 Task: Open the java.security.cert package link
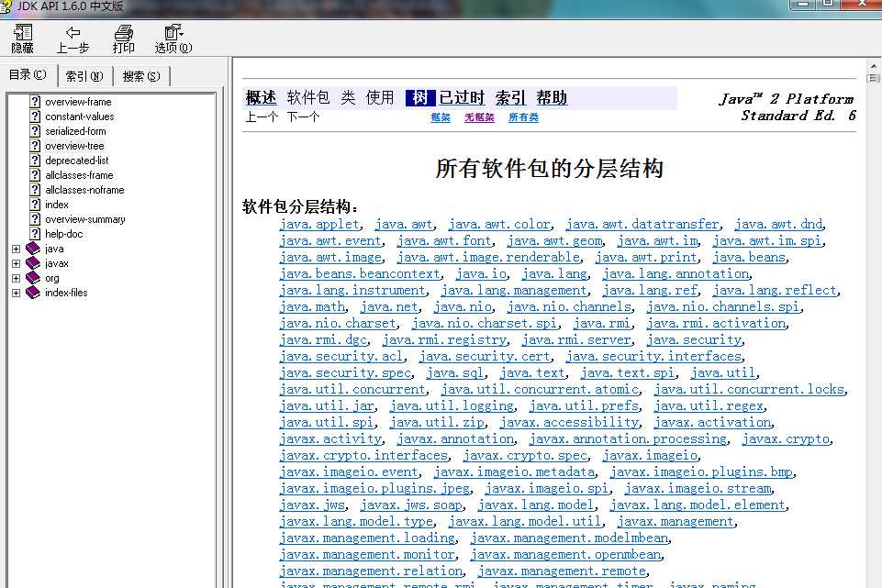(x=485, y=357)
